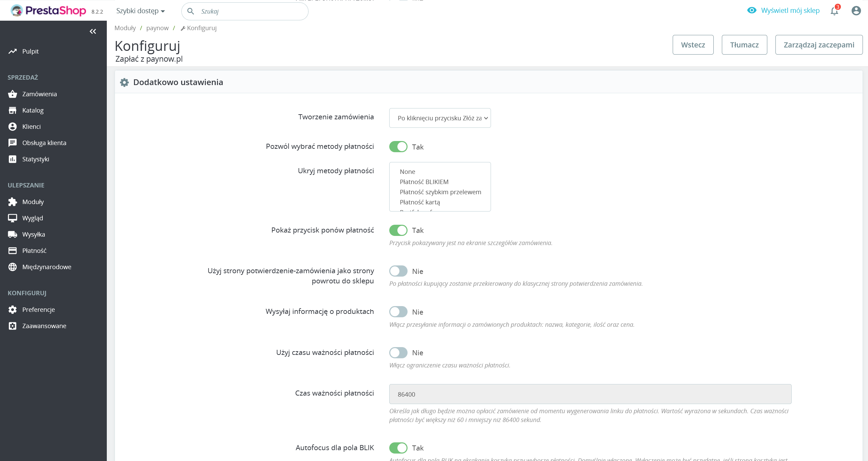This screenshot has width=868, height=461.
Task: Open the 'Tworzenie zamówienia' dropdown
Action: 440,118
